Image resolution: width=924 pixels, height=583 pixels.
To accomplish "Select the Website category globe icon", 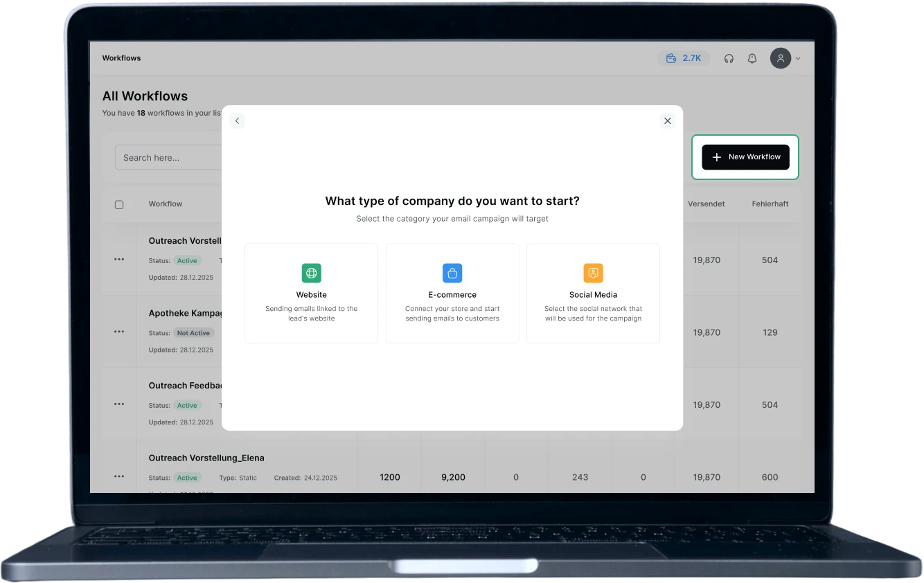I will [311, 273].
